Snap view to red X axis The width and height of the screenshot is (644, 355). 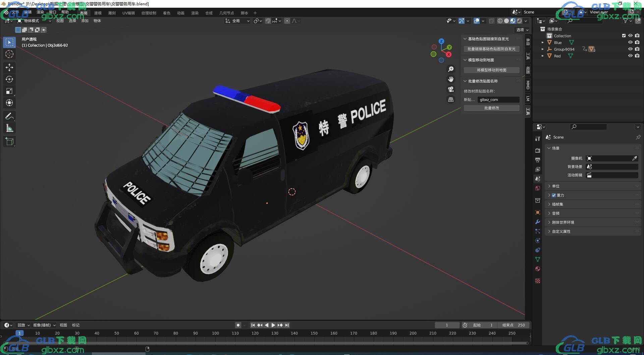click(x=449, y=54)
